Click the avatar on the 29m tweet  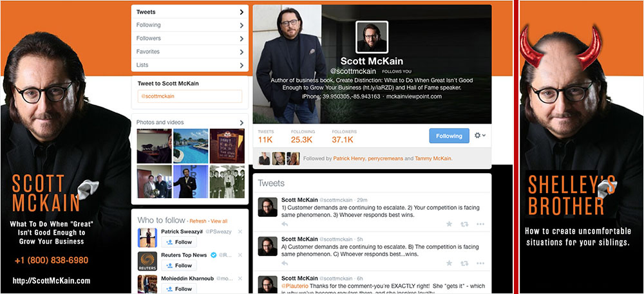pyautogui.click(x=267, y=207)
